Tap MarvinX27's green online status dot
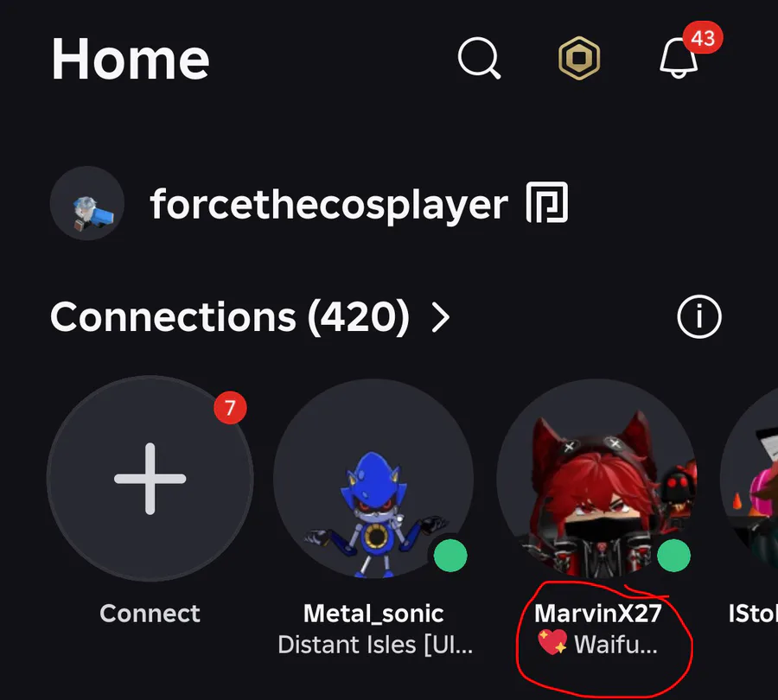The width and height of the screenshot is (778, 700). point(673,556)
